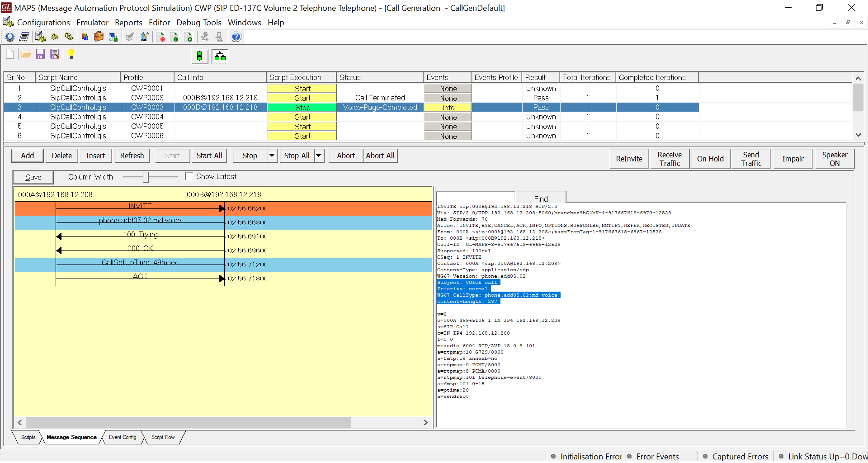868x463 pixels.
Task: Toggle the Speaker ON button
Action: pos(835,159)
